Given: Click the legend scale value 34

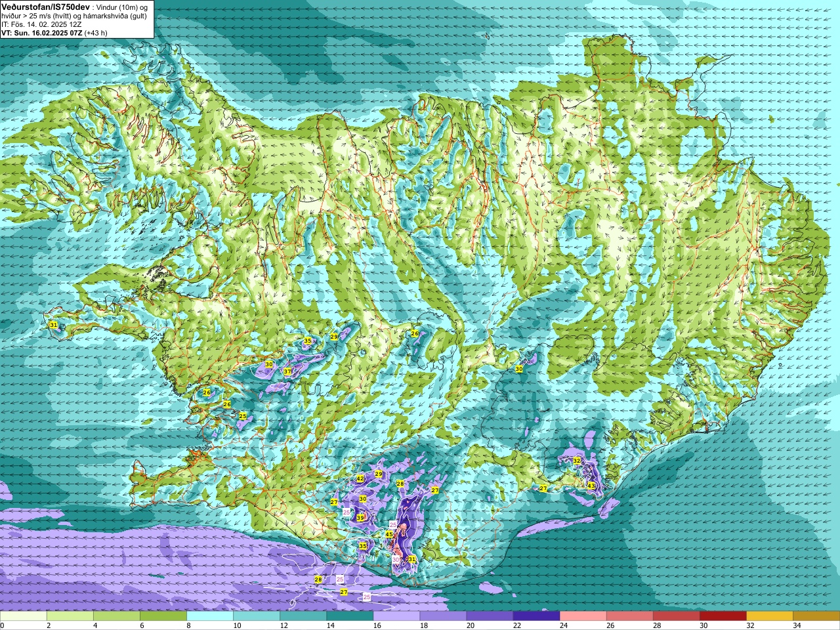Looking at the screenshot, I should pos(797,625).
